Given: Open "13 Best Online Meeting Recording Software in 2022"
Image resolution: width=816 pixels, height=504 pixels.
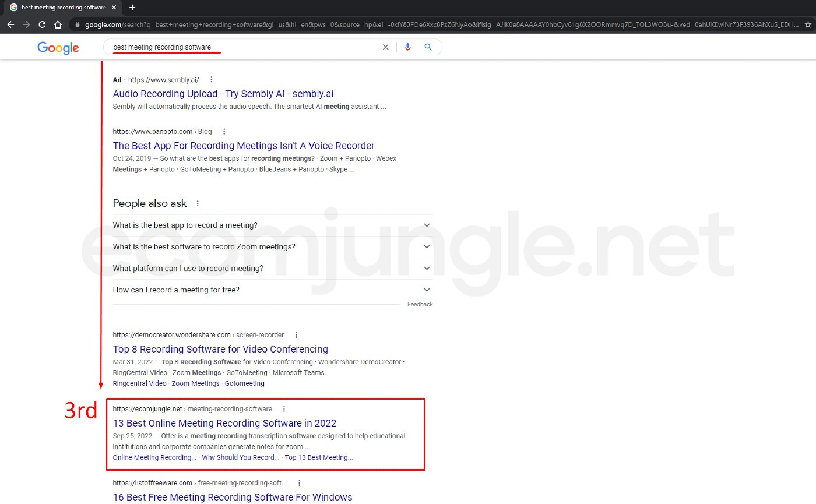Looking at the screenshot, I should pyautogui.click(x=224, y=423).
